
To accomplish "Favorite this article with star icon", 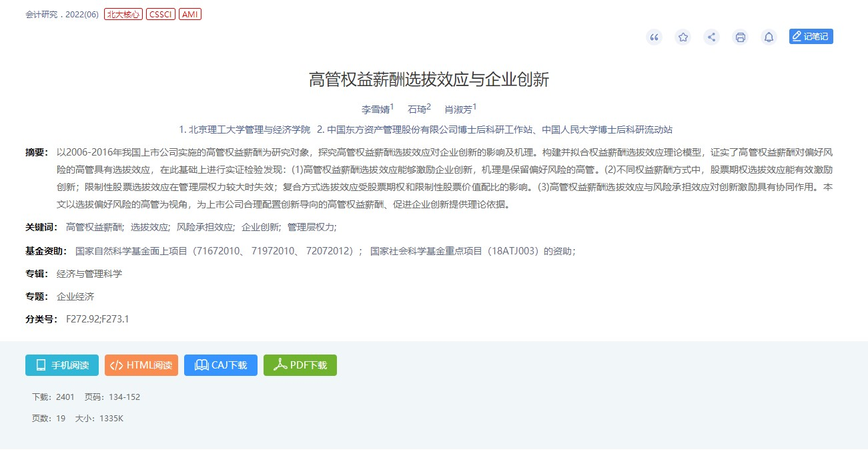I will pyautogui.click(x=683, y=37).
